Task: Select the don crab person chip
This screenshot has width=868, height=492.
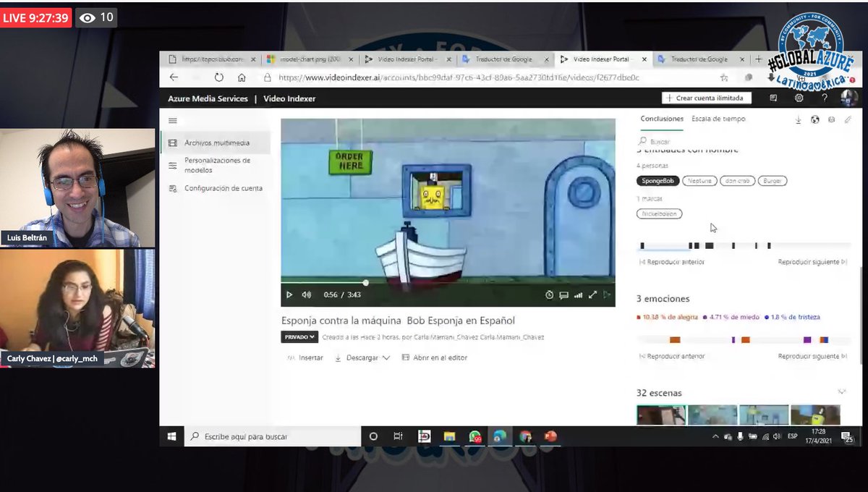Action: [x=738, y=181]
